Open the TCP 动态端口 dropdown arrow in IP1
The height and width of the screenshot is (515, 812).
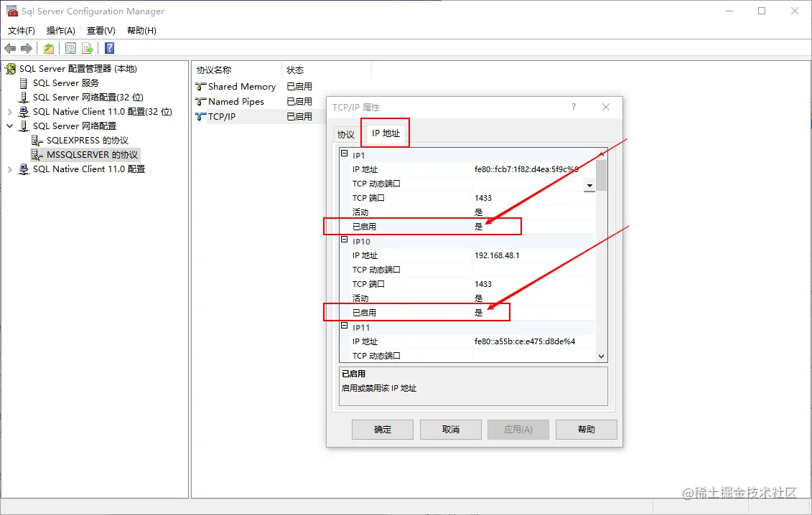pyautogui.click(x=589, y=185)
